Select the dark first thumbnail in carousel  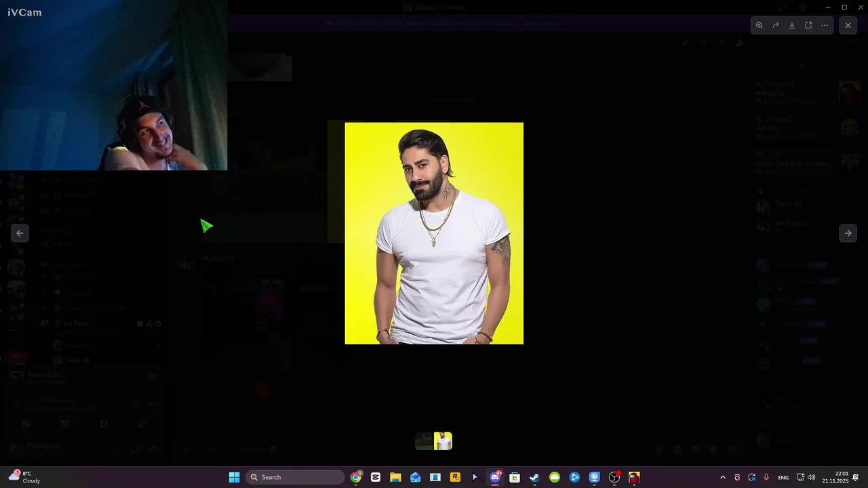point(424,441)
